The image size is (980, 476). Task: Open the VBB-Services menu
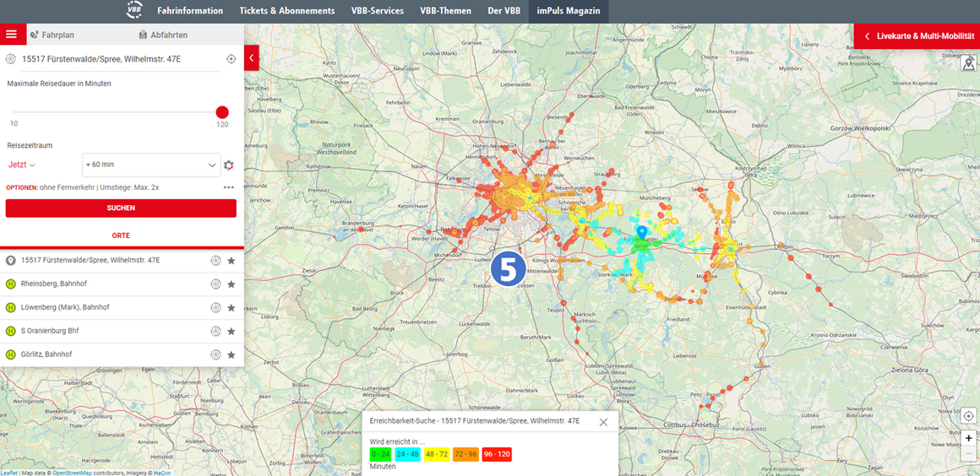click(x=378, y=11)
